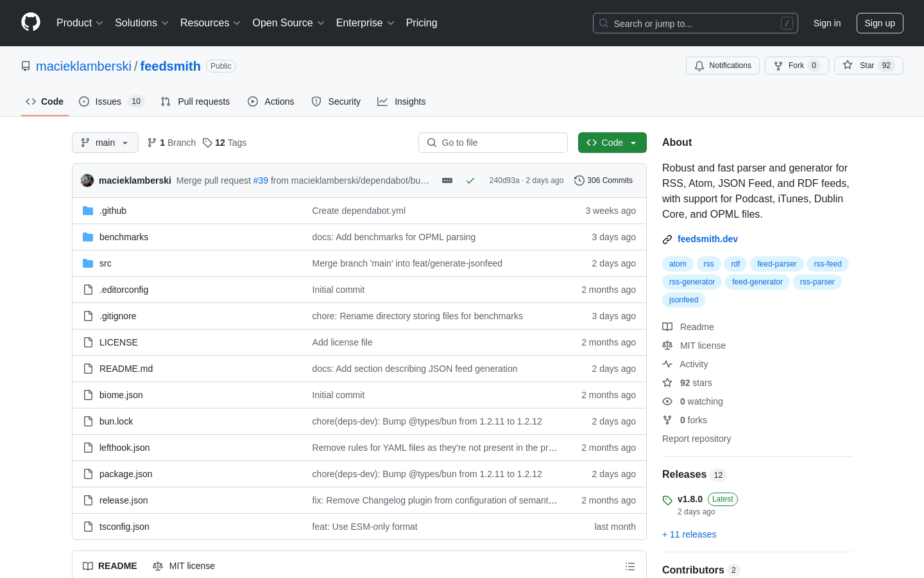View the 92 stars link
Screen dimensions: 924x578
(687, 383)
